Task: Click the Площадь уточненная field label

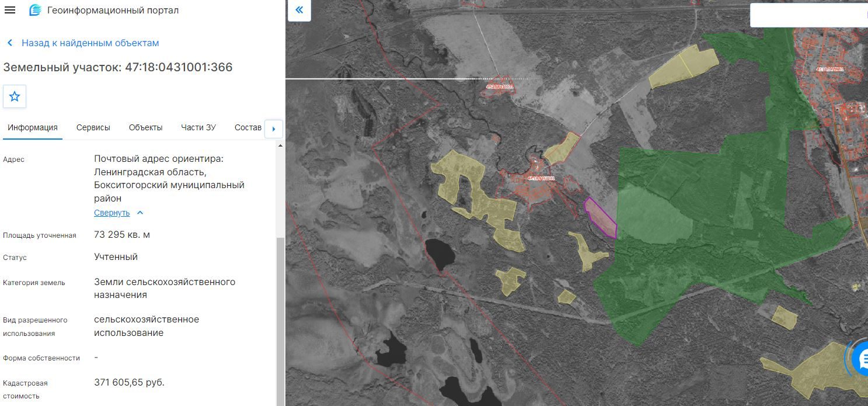Action: point(40,235)
